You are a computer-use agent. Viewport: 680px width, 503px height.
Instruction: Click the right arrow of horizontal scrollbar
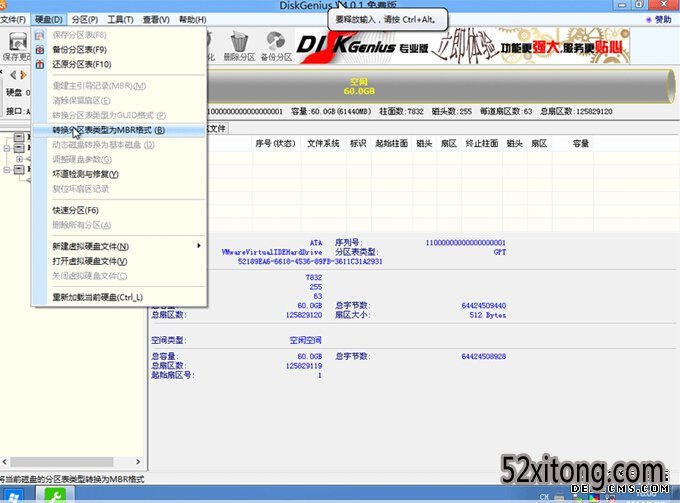coord(138,462)
